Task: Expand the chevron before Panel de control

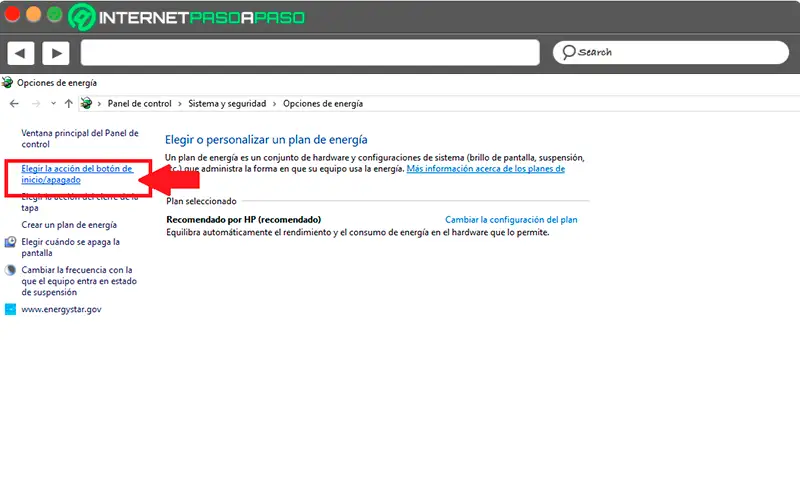Action: tap(99, 104)
